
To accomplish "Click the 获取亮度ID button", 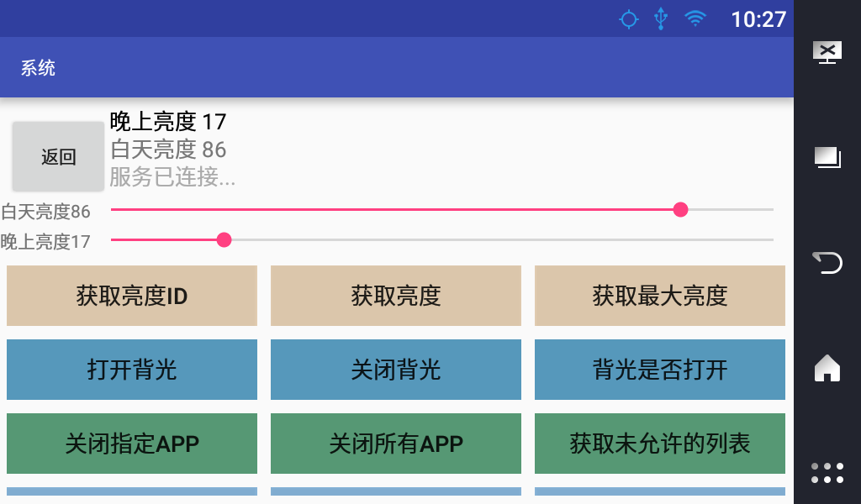I will [x=132, y=296].
